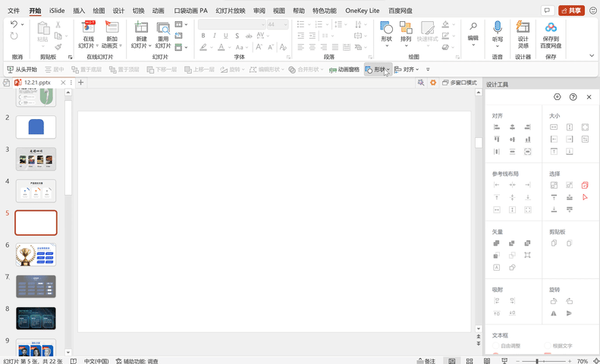600x364 pixels.
Task: Open 在线幻灯片 online slides button
Action: point(89,34)
